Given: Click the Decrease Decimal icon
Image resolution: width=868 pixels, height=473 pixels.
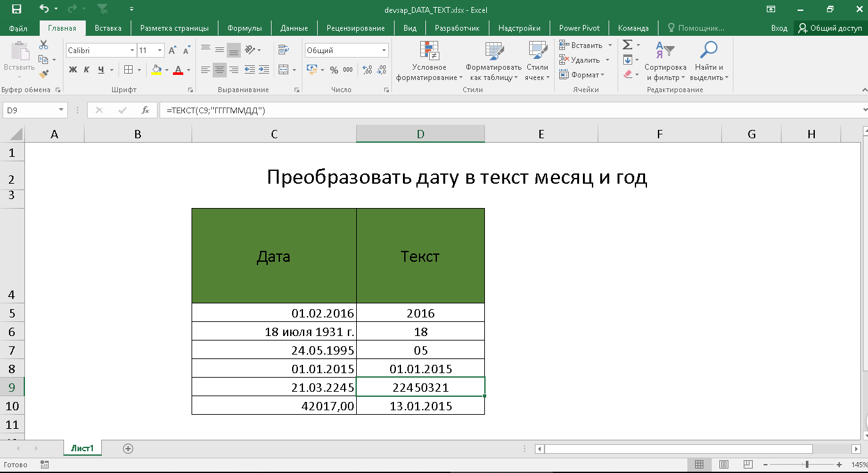Looking at the screenshot, I should tap(382, 70).
